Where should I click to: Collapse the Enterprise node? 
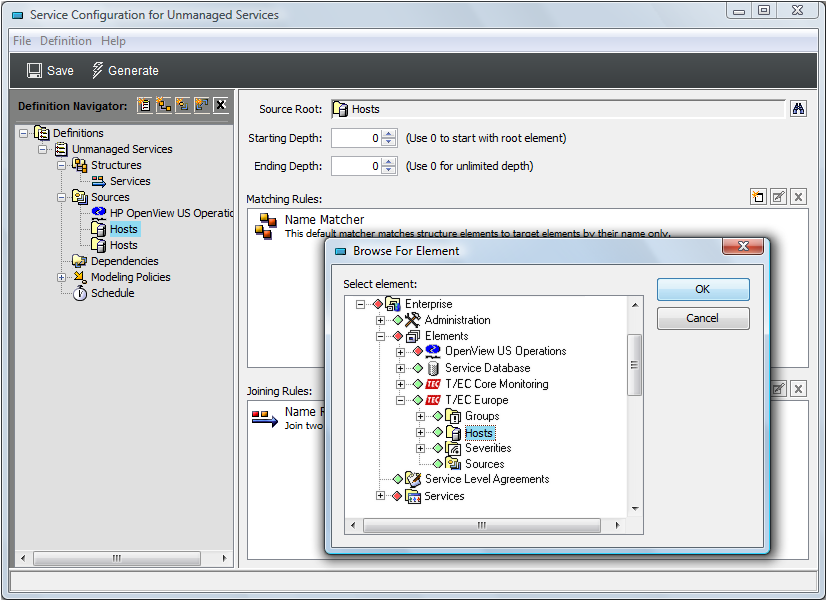(x=360, y=304)
